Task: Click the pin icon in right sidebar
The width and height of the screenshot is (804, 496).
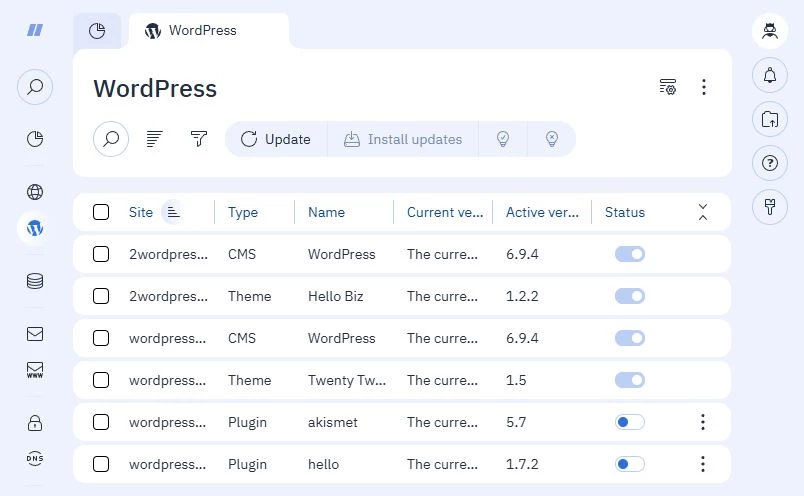Action: click(x=770, y=207)
